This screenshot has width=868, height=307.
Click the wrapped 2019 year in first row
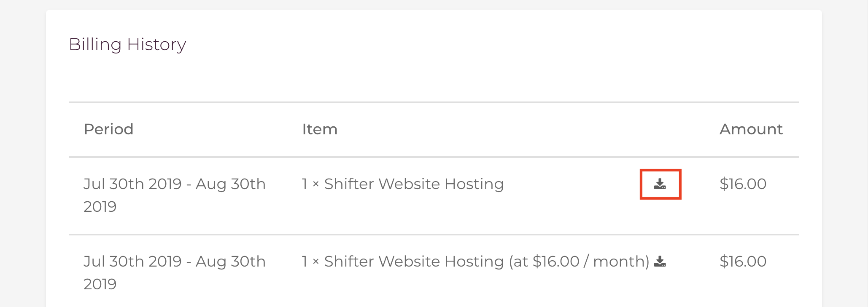click(100, 207)
